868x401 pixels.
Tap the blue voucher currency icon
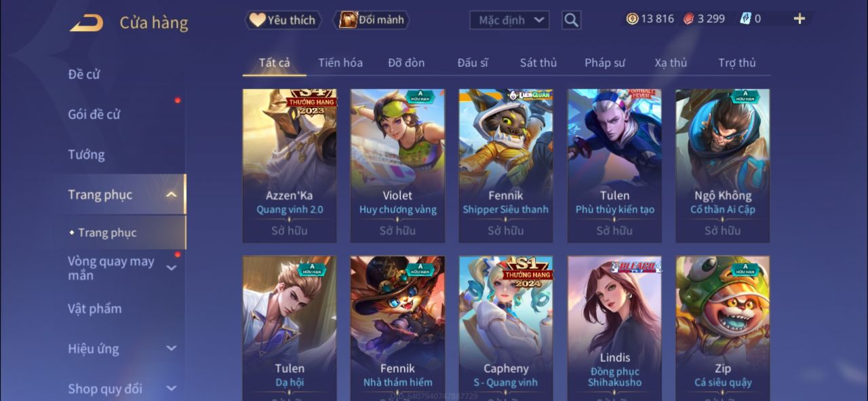coord(745,19)
